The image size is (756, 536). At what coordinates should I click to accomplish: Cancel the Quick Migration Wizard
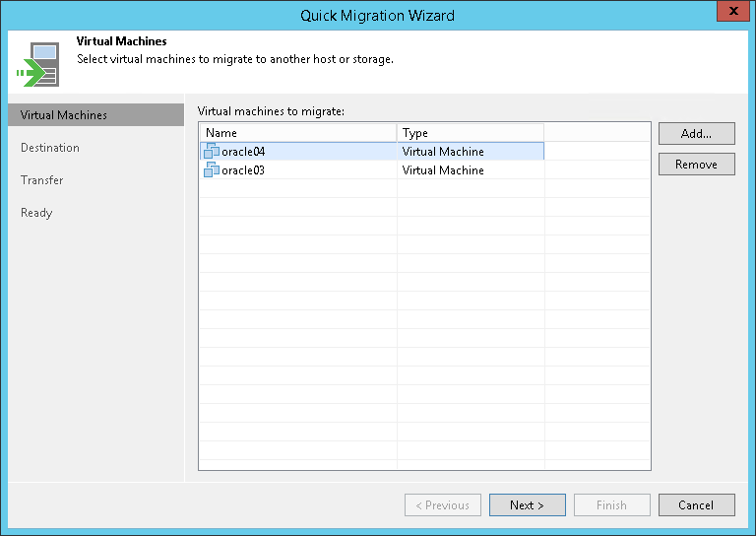coord(697,505)
